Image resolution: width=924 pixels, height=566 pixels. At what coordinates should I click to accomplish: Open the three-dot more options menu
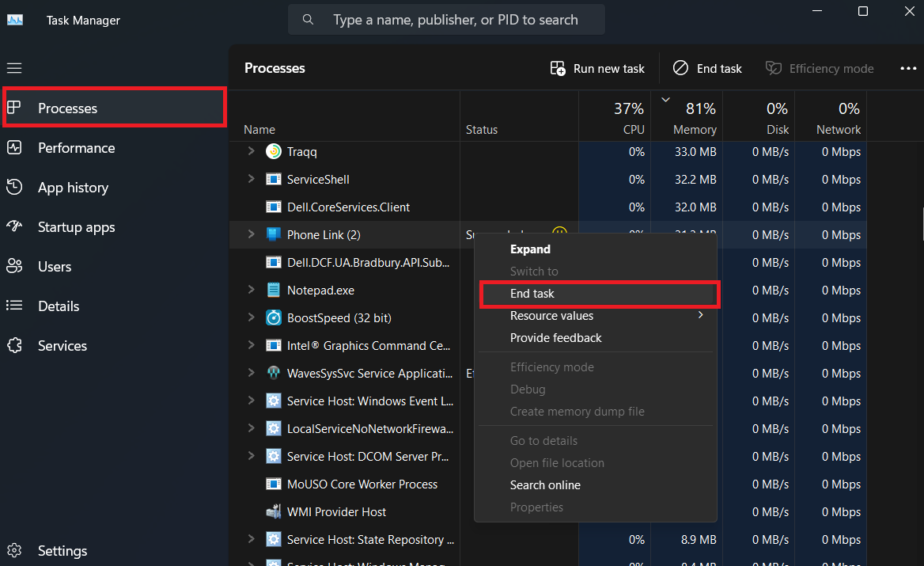[x=908, y=68]
